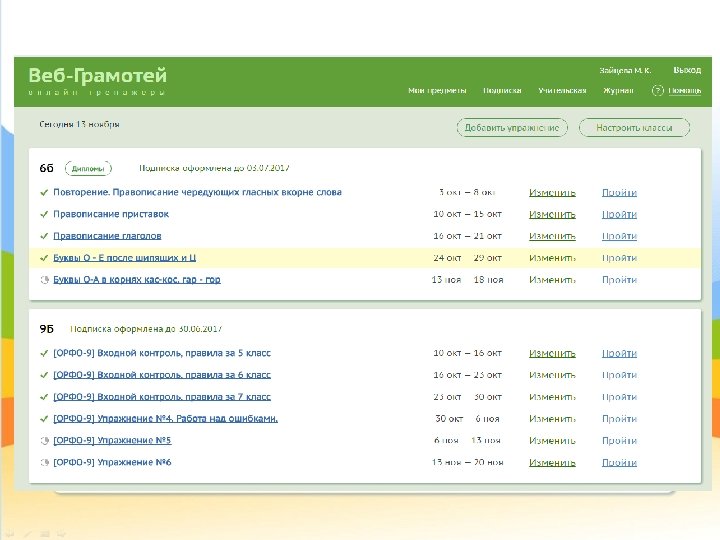Click Изменить for правила за 5 класс
720x540 pixels.
tap(552, 354)
